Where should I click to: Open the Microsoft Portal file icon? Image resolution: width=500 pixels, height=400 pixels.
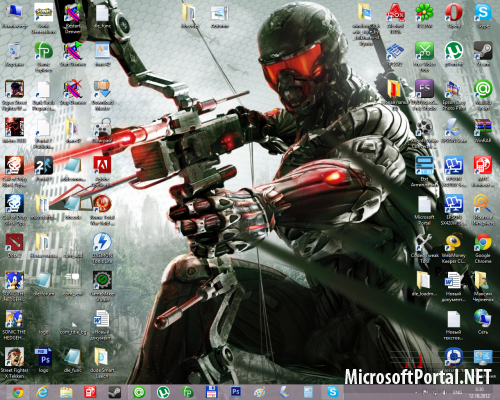tap(424, 209)
